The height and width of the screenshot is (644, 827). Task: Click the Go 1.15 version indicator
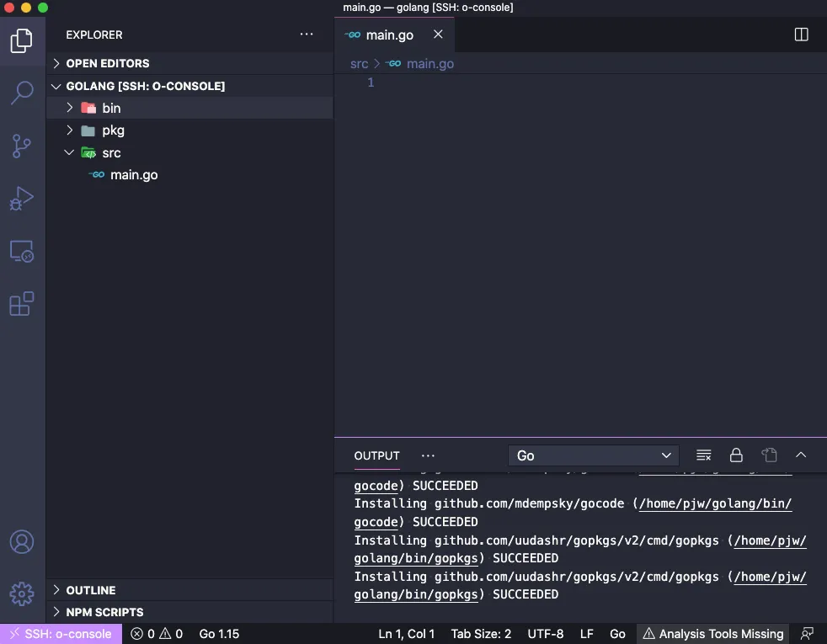(x=219, y=633)
